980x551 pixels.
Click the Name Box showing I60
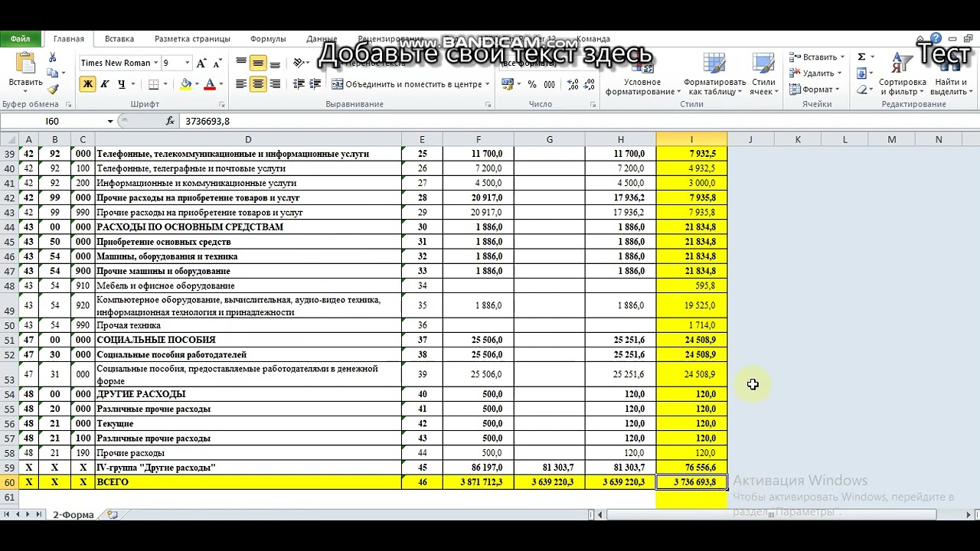coord(52,121)
